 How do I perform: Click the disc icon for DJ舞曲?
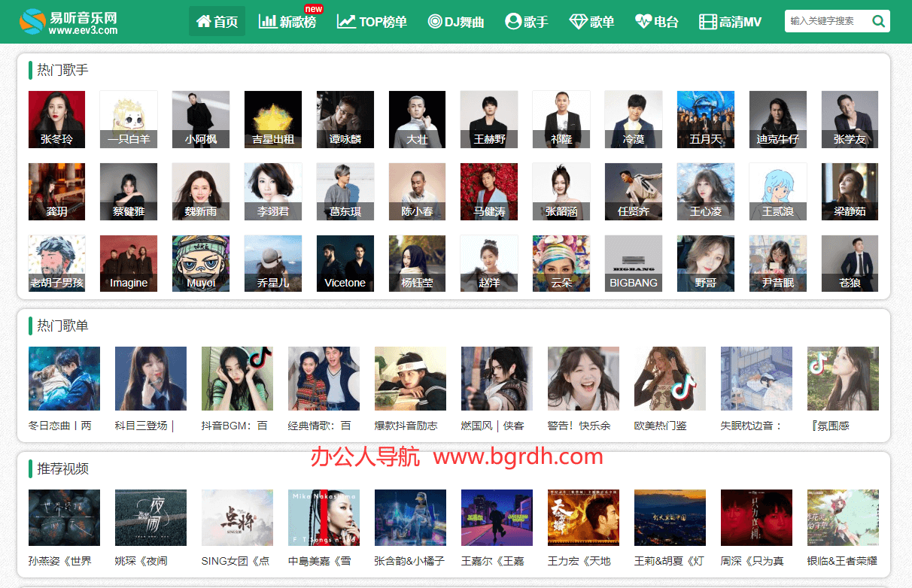pyautogui.click(x=434, y=22)
